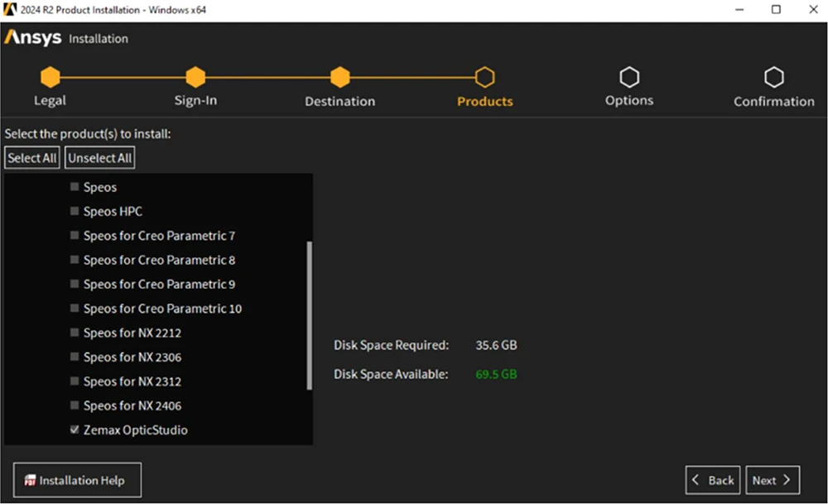Go to the Sign-In step label

tap(195, 100)
